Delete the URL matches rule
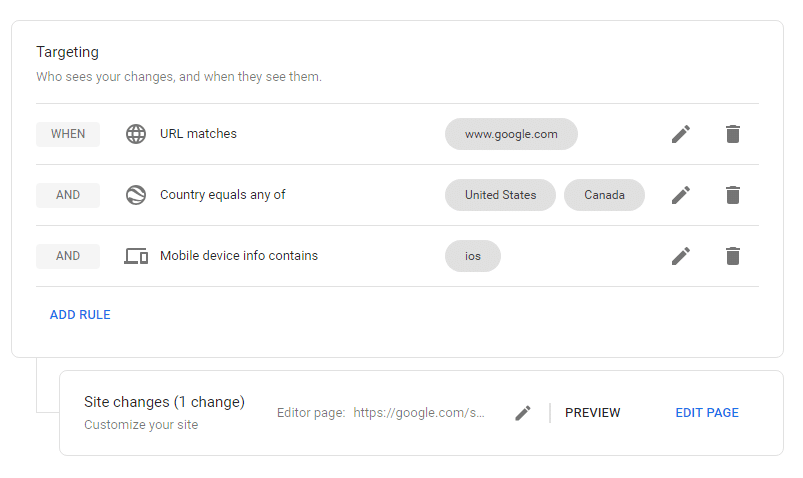803x478 pixels. [x=733, y=134]
